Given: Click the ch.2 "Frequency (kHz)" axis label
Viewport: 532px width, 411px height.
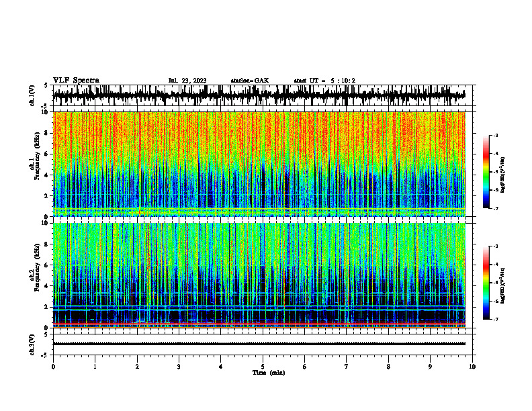Looking at the screenshot, I should tap(38, 267).
